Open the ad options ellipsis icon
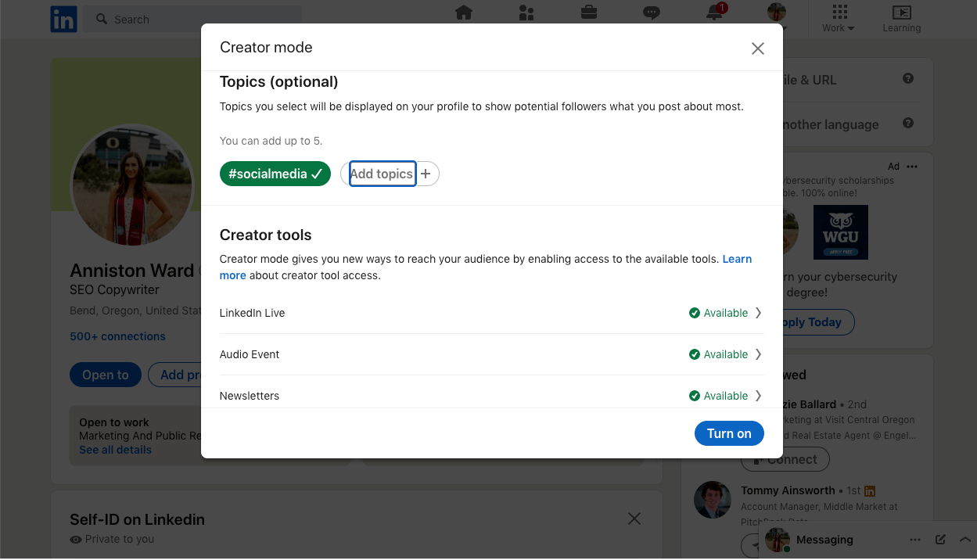 911,166
